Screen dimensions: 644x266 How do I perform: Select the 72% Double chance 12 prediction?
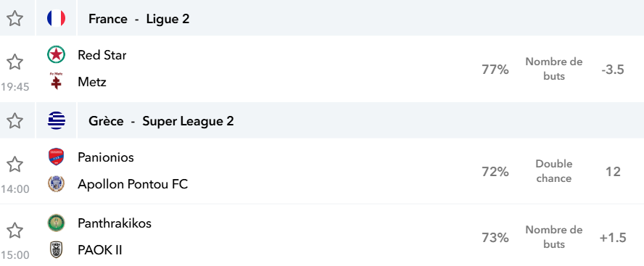(x=553, y=171)
